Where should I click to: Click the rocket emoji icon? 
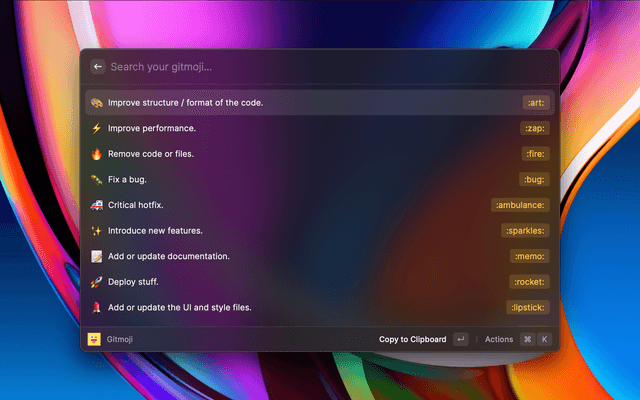coord(96,282)
